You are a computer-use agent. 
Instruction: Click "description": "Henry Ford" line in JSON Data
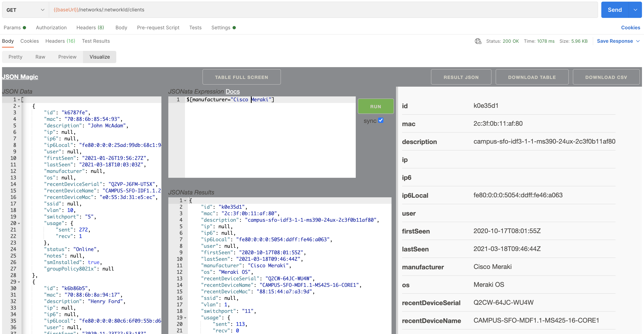pyautogui.click(x=85, y=301)
